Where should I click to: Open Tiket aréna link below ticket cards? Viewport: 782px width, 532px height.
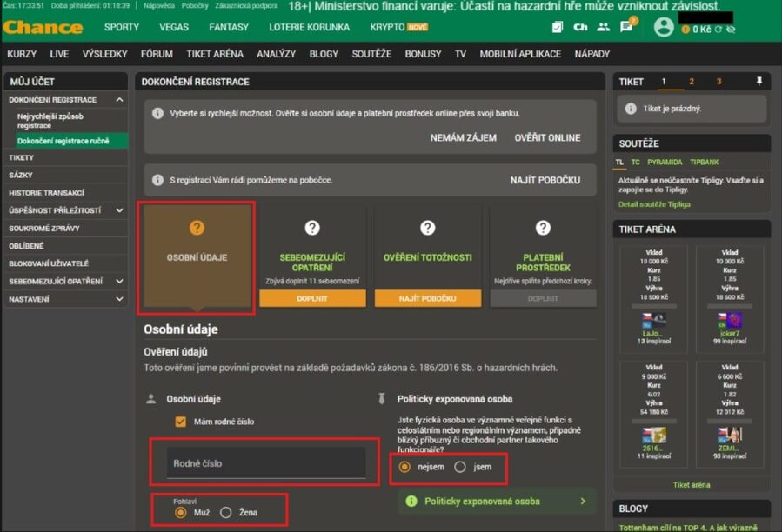[x=692, y=485]
